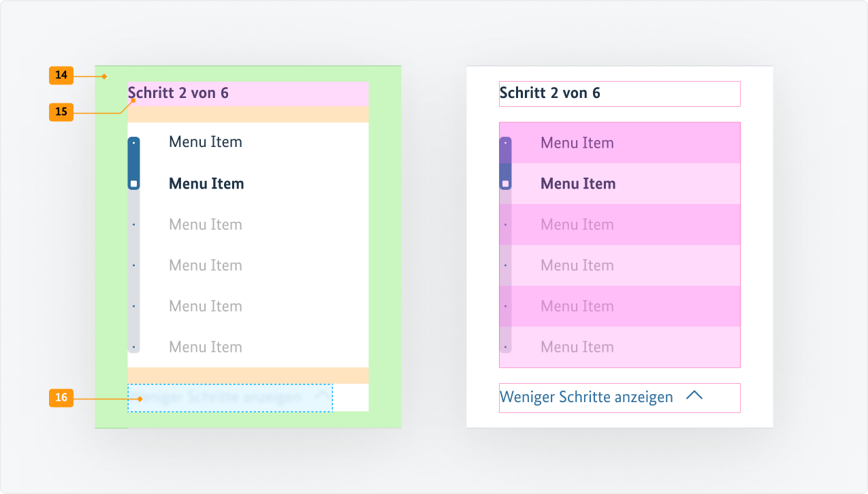
Task: Collapse the right panel step list
Action: (620, 397)
